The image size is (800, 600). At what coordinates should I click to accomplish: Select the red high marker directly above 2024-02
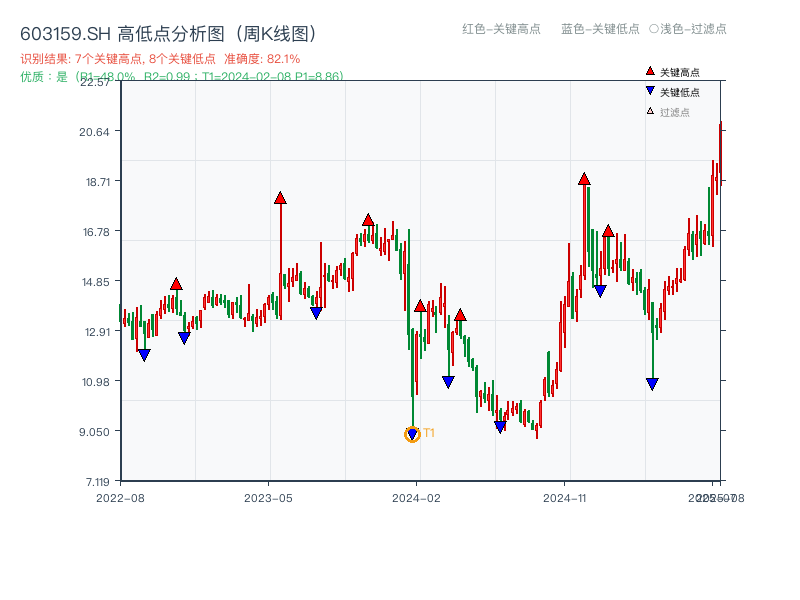(420, 306)
